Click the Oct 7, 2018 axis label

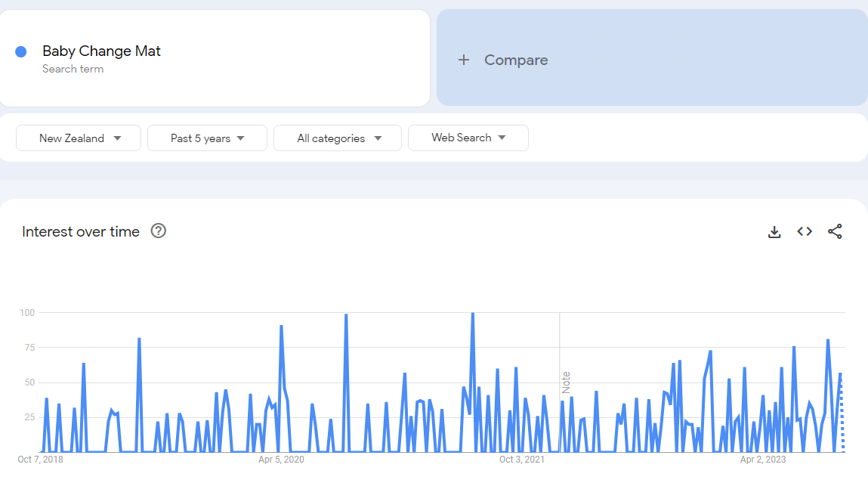40,460
